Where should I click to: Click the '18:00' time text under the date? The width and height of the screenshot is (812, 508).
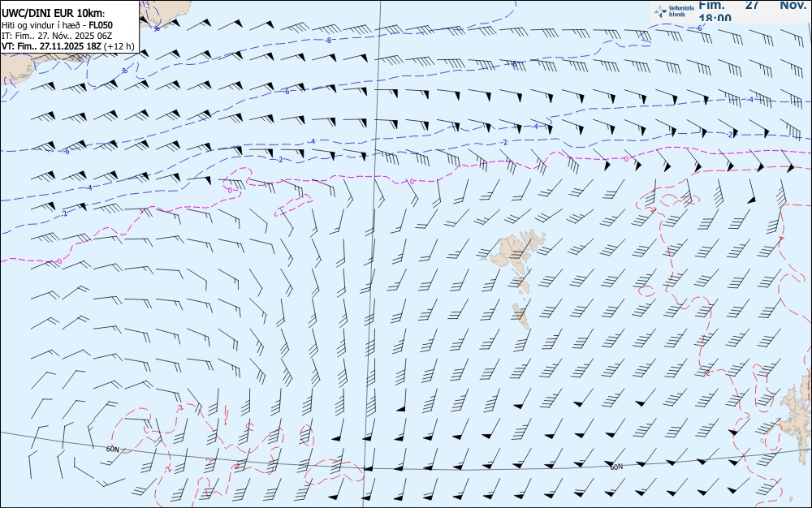pyautogui.click(x=715, y=18)
